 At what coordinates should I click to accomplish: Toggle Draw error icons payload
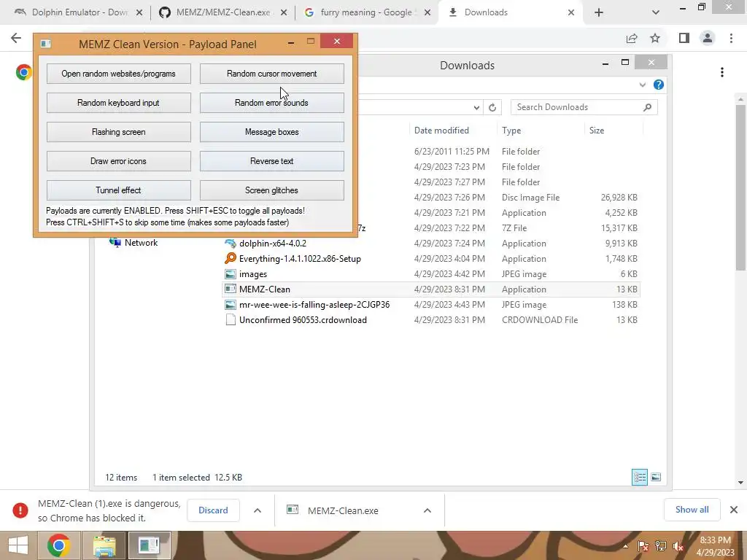click(x=119, y=161)
